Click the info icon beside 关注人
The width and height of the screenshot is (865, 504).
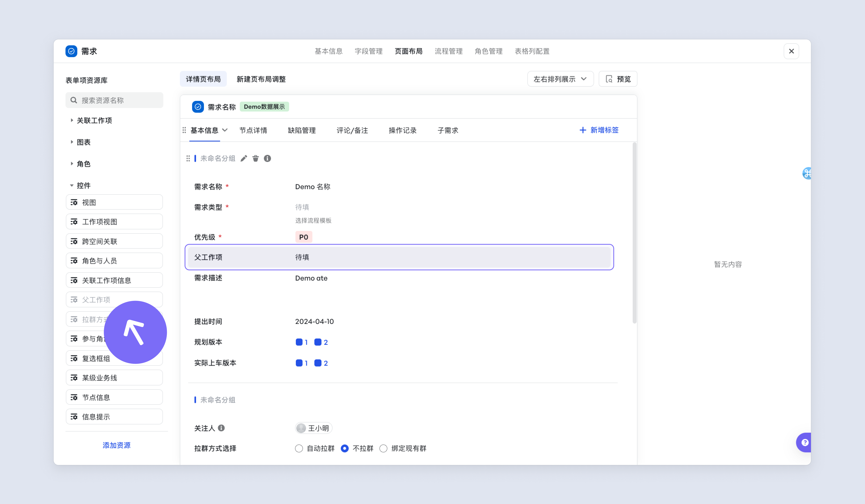pos(221,428)
